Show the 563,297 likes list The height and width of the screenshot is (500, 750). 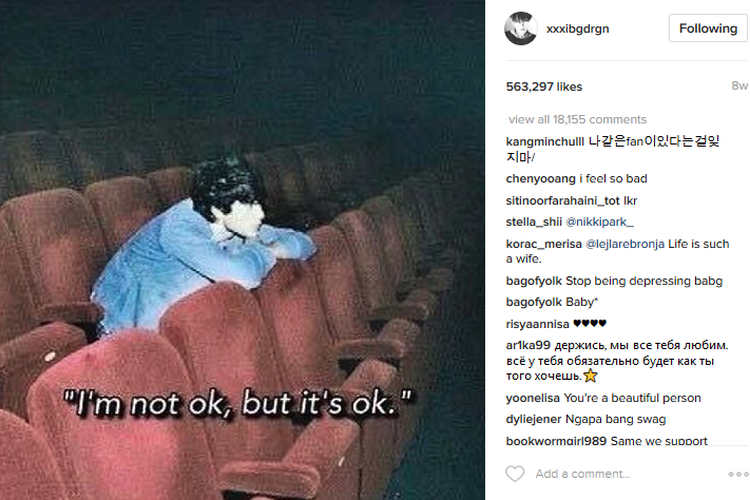[544, 87]
